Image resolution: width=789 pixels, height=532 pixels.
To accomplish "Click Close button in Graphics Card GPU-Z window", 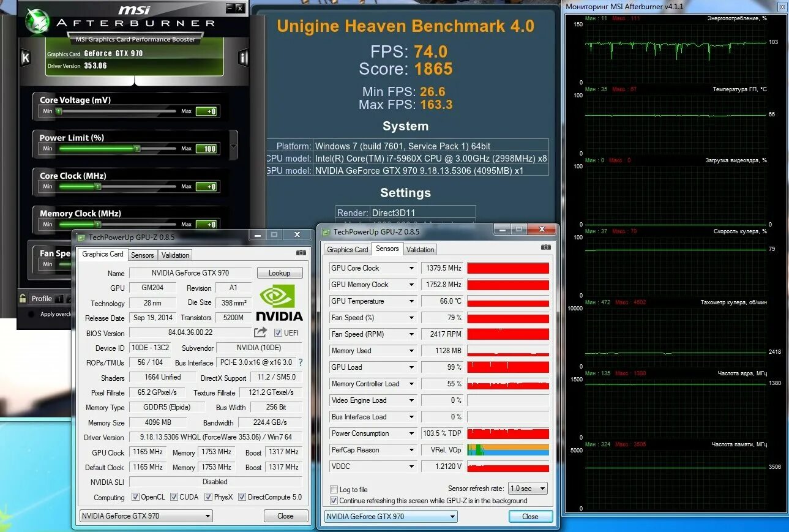I will 286,516.
